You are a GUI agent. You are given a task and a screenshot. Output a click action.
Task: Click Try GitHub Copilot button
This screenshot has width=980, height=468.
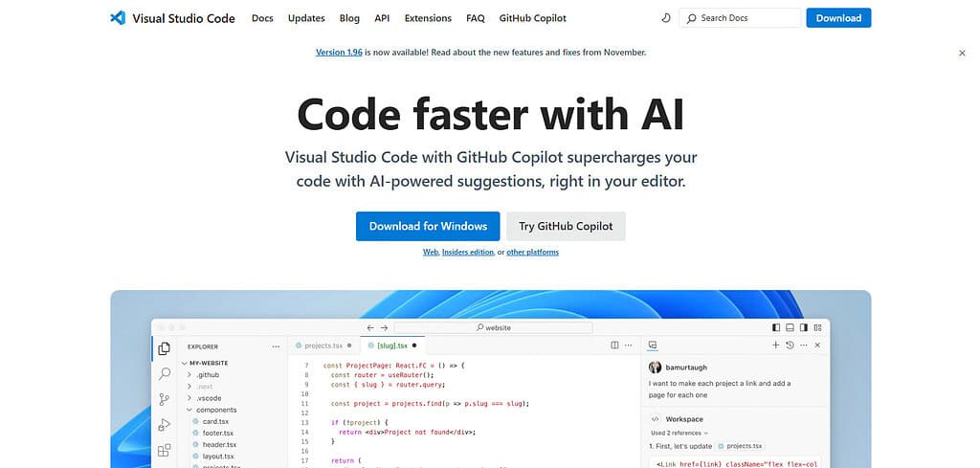566,226
